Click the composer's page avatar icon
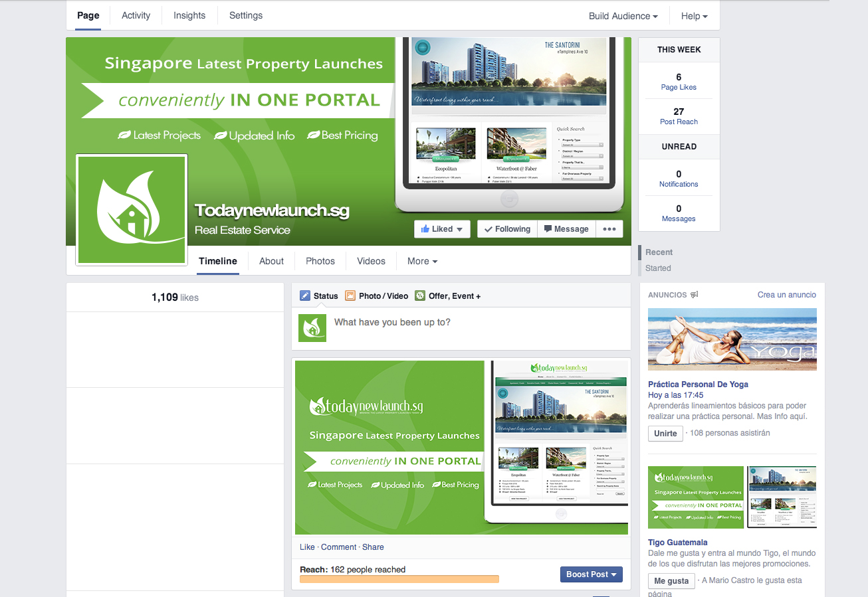The width and height of the screenshot is (868, 597). coord(312,328)
